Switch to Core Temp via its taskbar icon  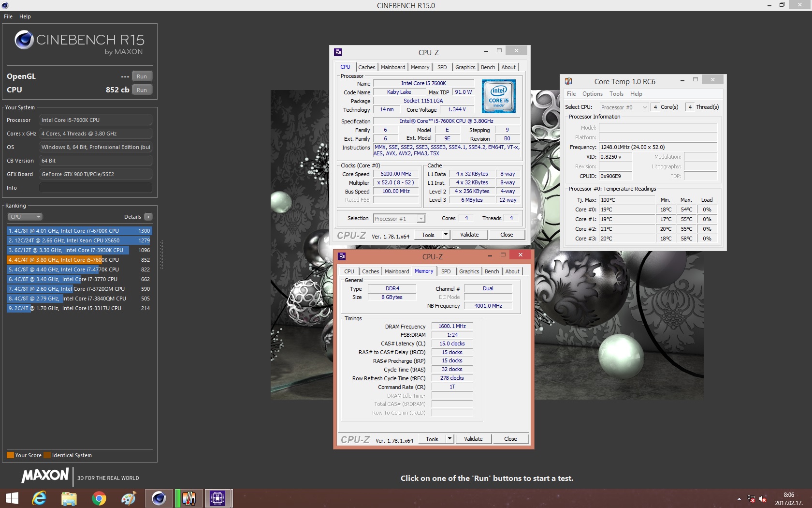(x=188, y=498)
